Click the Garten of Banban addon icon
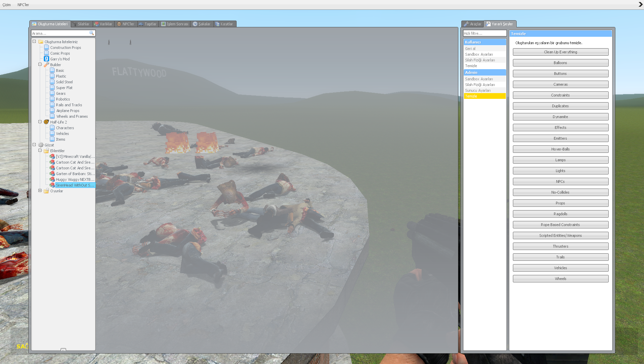The height and width of the screenshot is (364, 644). (52, 174)
